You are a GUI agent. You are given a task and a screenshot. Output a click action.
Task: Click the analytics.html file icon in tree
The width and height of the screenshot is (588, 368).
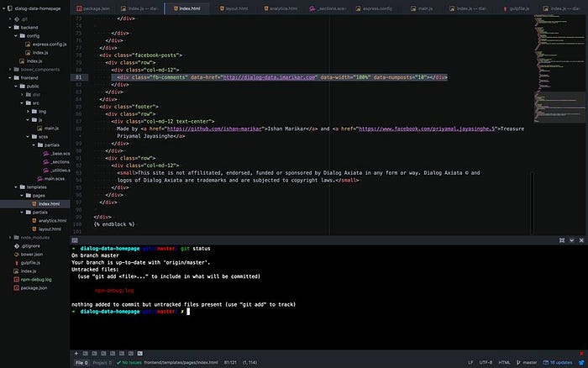pyautogui.click(x=34, y=221)
